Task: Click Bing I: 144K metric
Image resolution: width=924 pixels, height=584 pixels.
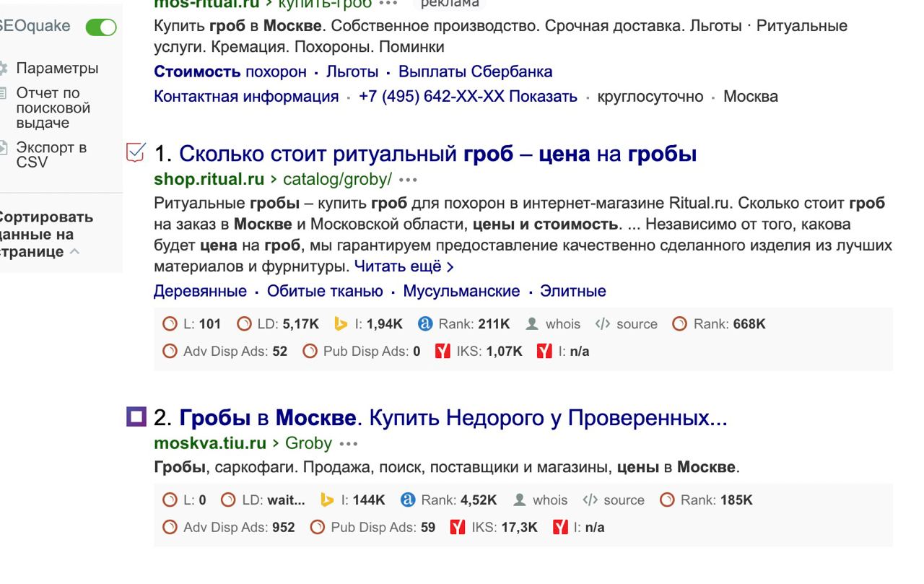Action: [353, 500]
